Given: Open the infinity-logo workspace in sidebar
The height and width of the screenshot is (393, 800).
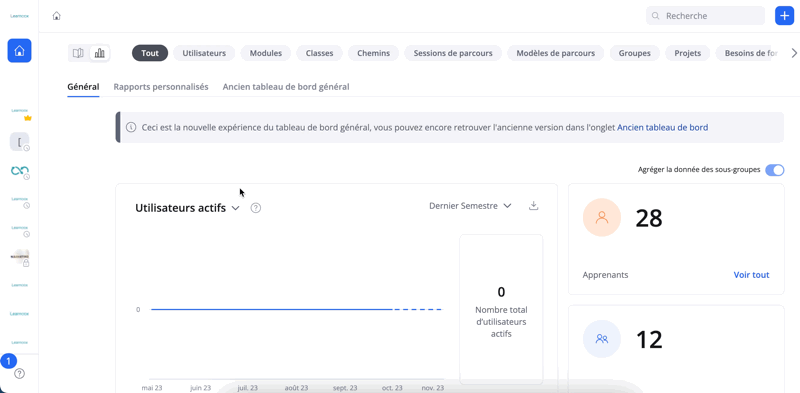Looking at the screenshot, I should pos(19,171).
